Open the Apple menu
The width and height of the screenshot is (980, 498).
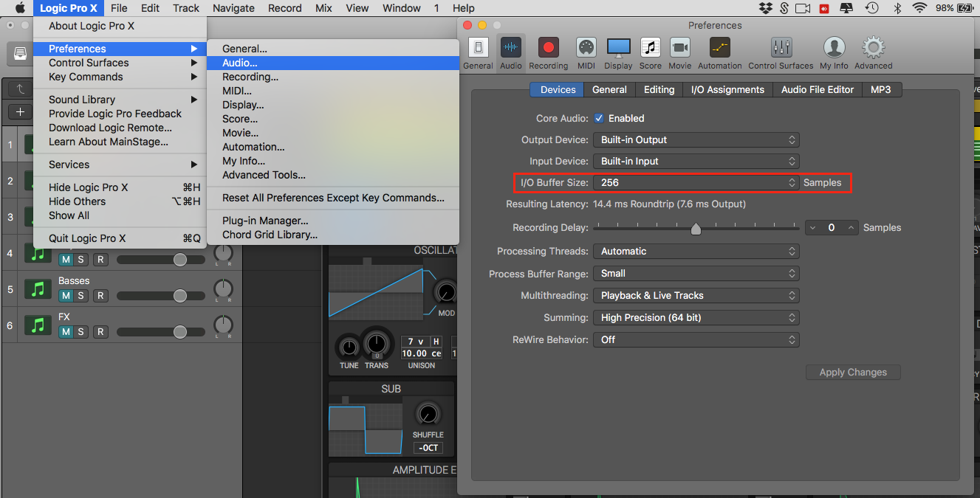click(20, 8)
